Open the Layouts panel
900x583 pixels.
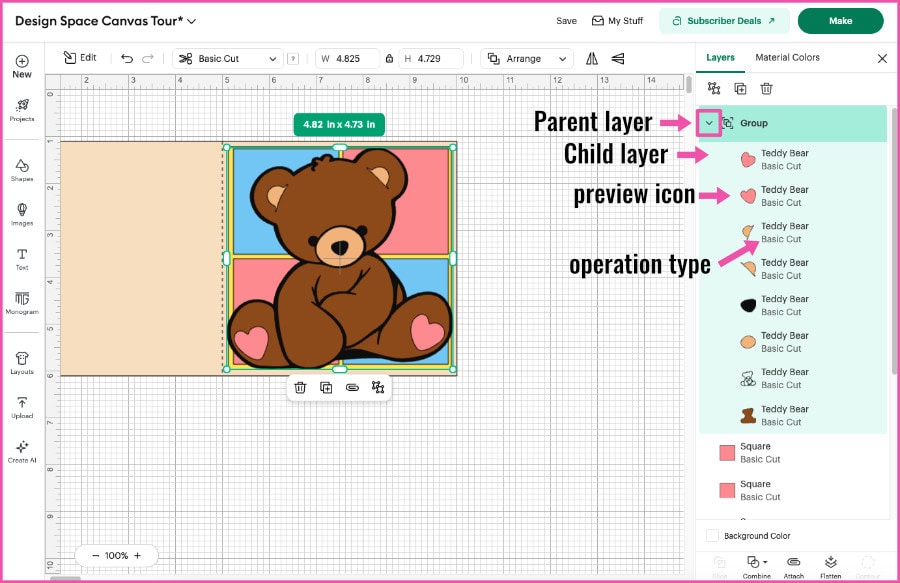[22, 363]
